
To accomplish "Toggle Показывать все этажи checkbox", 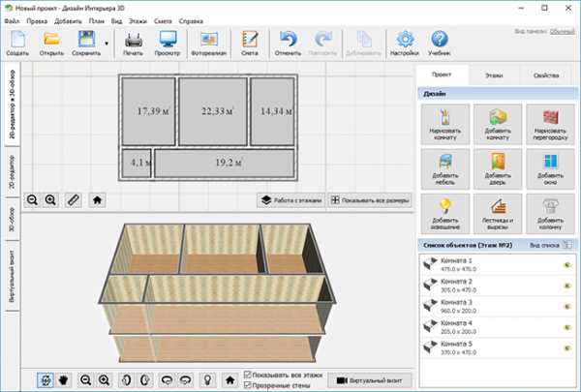I will pyautogui.click(x=248, y=375).
